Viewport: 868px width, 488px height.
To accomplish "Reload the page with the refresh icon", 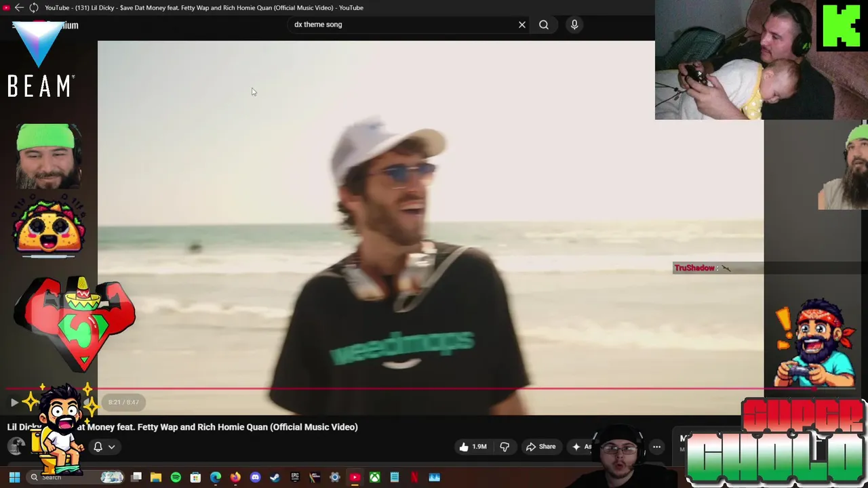I will click(x=33, y=7).
